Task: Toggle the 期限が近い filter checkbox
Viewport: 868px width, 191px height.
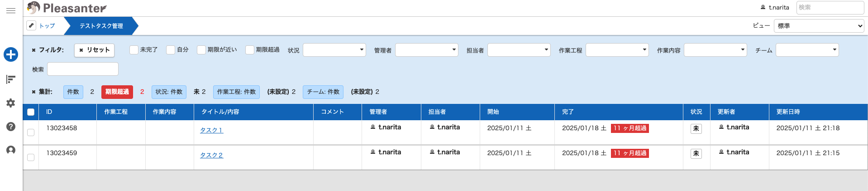Action: [201, 50]
